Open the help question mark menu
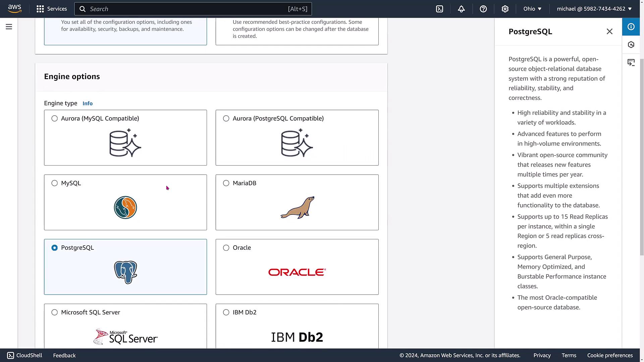Viewport: 644px width, 362px height. 483,9
